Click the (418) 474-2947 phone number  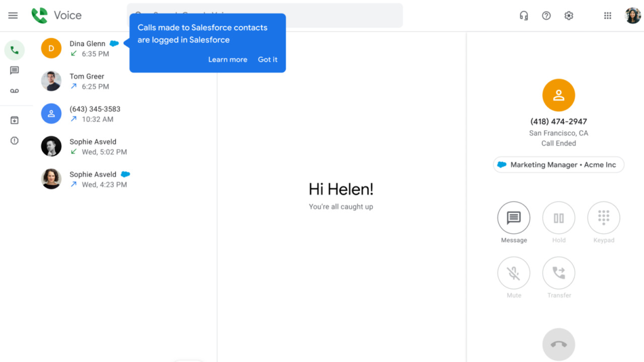[x=558, y=122]
